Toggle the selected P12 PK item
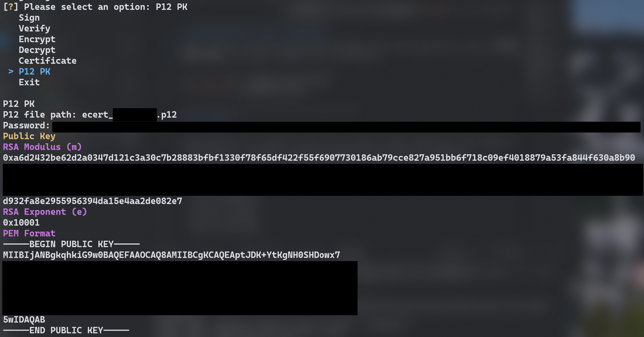 coord(34,71)
